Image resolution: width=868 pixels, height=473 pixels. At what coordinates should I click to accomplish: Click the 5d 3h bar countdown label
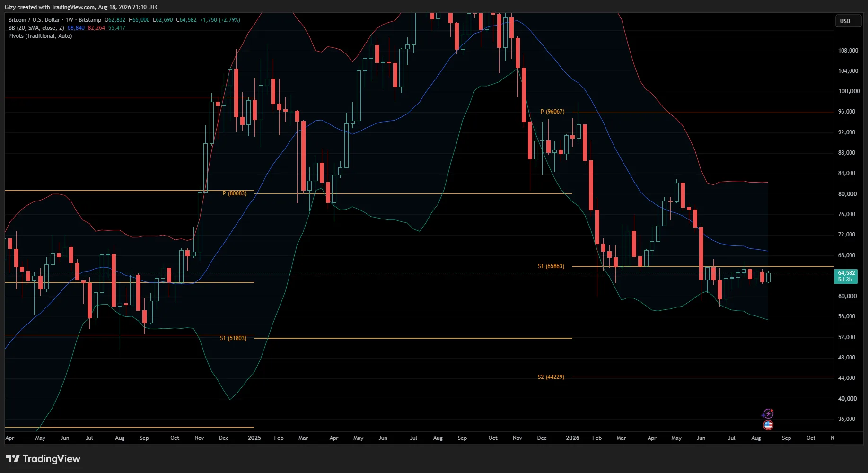[x=845, y=280]
